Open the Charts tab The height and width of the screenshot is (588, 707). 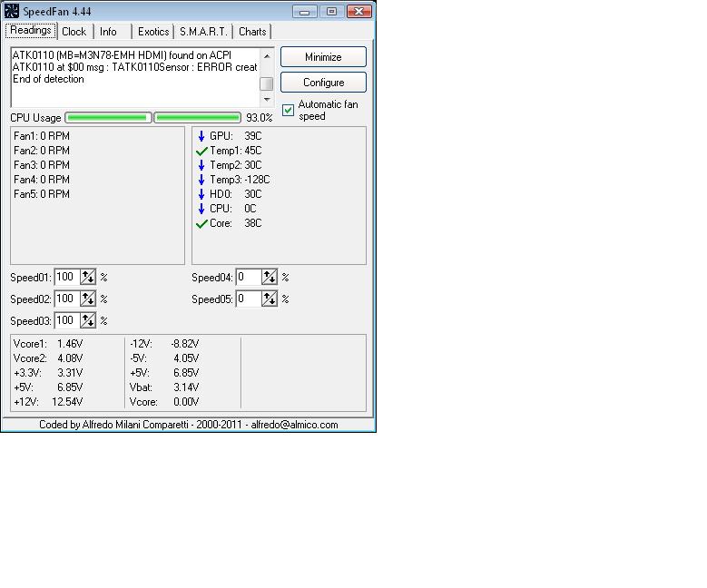point(252,32)
